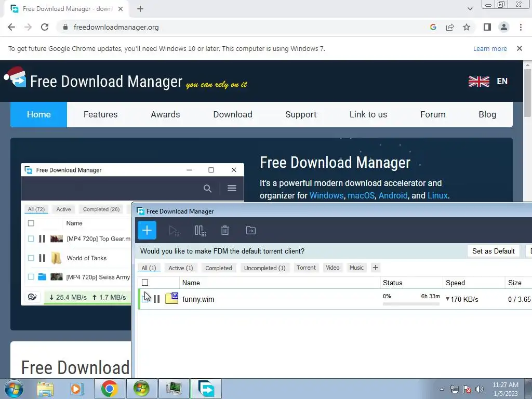Viewport: 532px width, 399px height.
Task: Tick the checkbox for funny.wim row
Action: click(145, 299)
